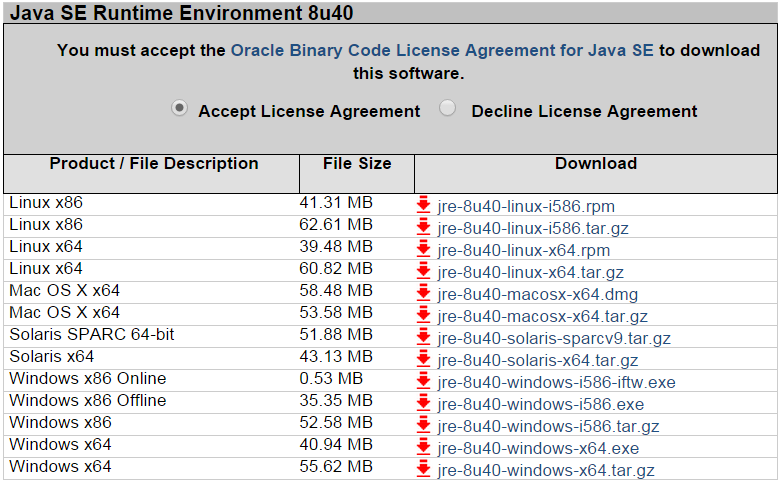Image resolution: width=782 pixels, height=480 pixels.
Task: Click download arrow icon beside jre-8u40-windows-i586.exe
Action: click(423, 403)
